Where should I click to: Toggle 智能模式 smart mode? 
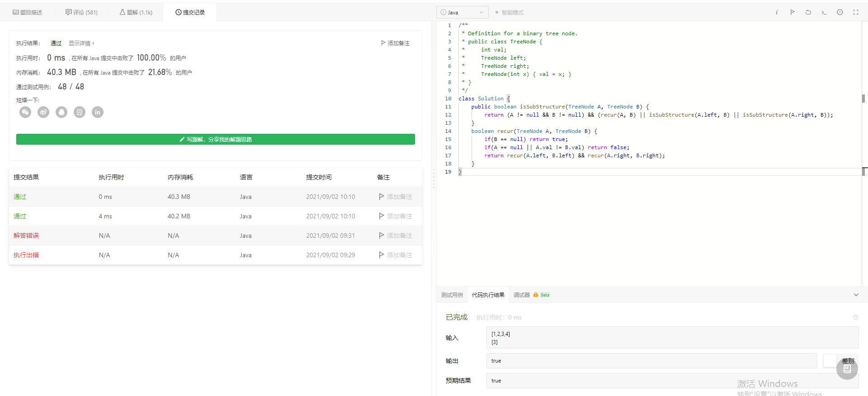pyautogui.click(x=509, y=13)
